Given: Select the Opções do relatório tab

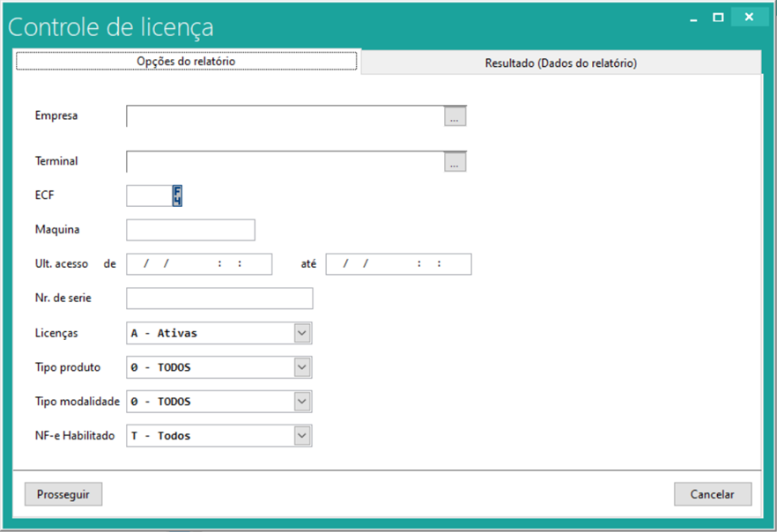Looking at the screenshot, I should (x=187, y=62).
